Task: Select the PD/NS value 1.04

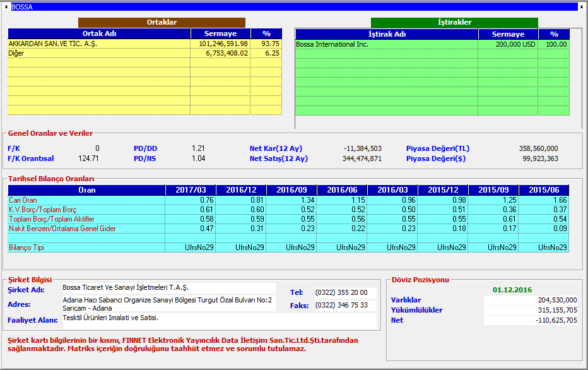Action: [x=198, y=158]
